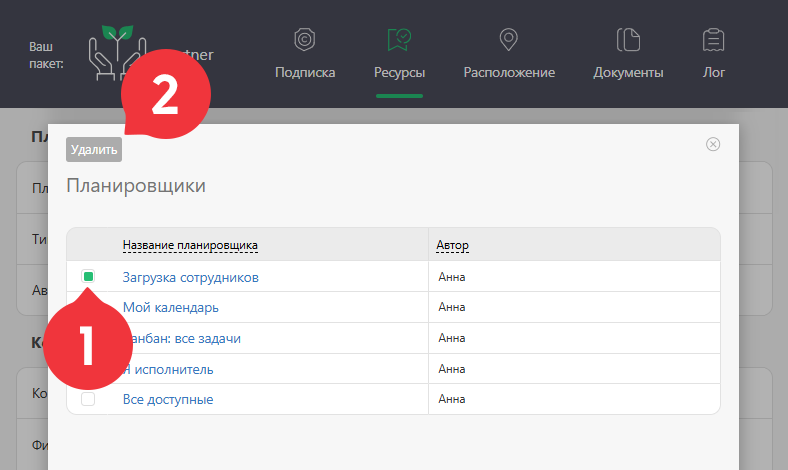Click Анна in the канбан row

(452, 338)
